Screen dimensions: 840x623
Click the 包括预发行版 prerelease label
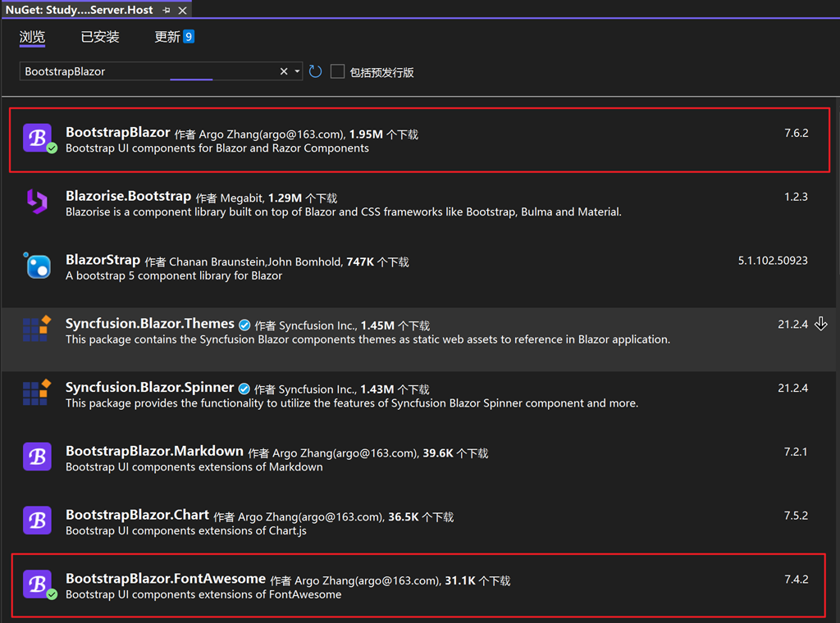tap(381, 72)
